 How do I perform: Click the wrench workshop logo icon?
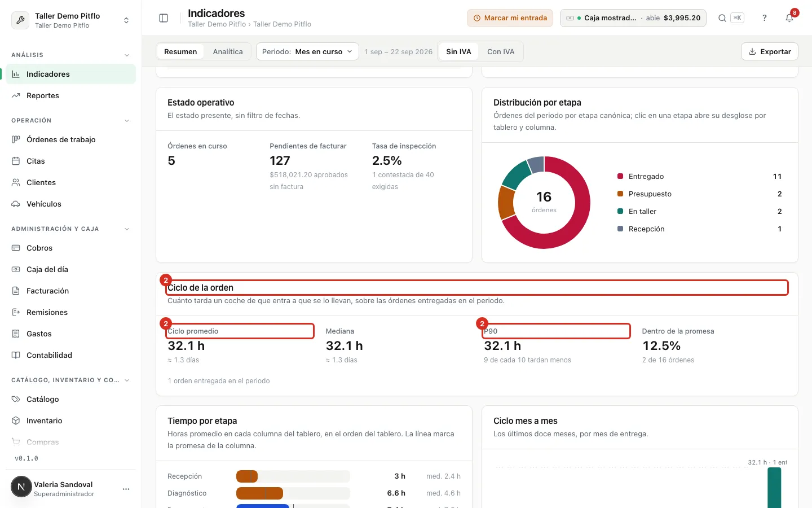tap(20, 20)
